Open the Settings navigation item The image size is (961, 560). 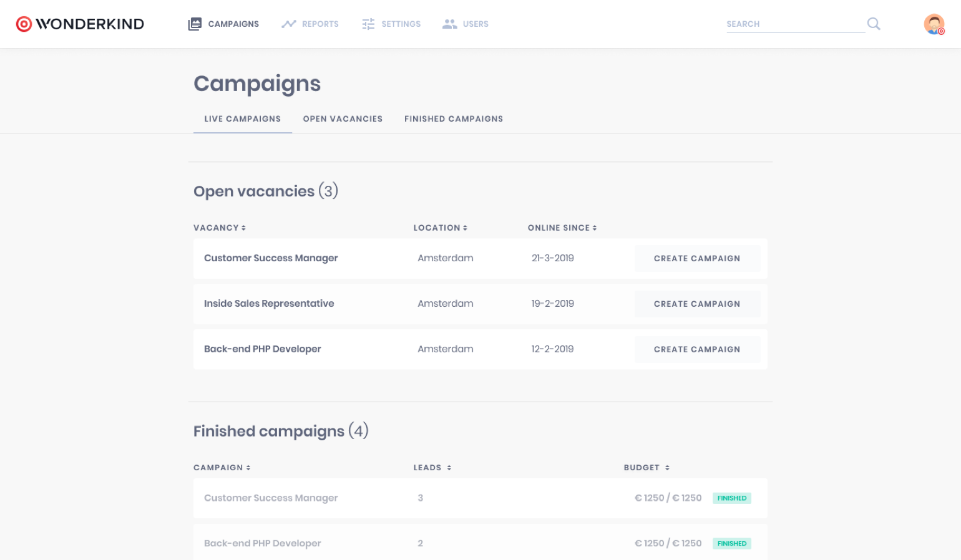pyautogui.click(x=391, y=24)
